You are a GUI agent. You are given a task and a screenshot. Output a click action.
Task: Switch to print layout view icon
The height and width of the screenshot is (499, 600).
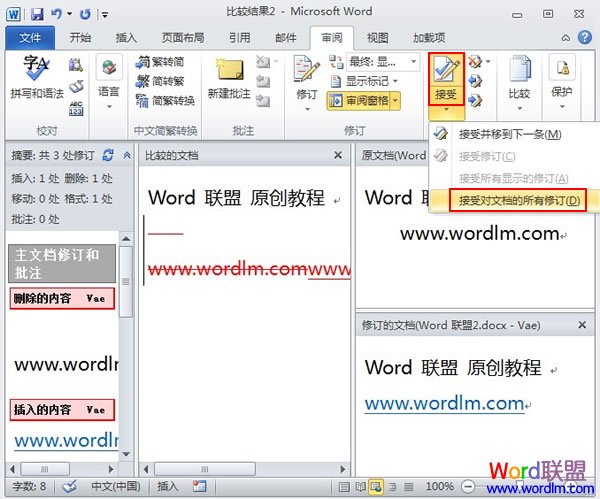click(344, 487)
